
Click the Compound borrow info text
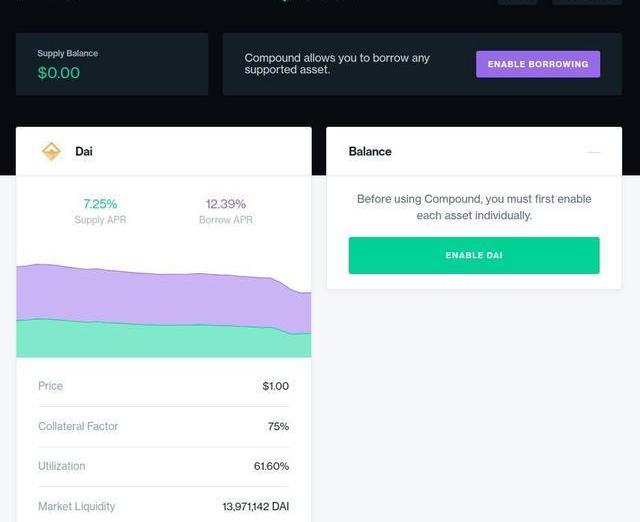tap(337, 64)
